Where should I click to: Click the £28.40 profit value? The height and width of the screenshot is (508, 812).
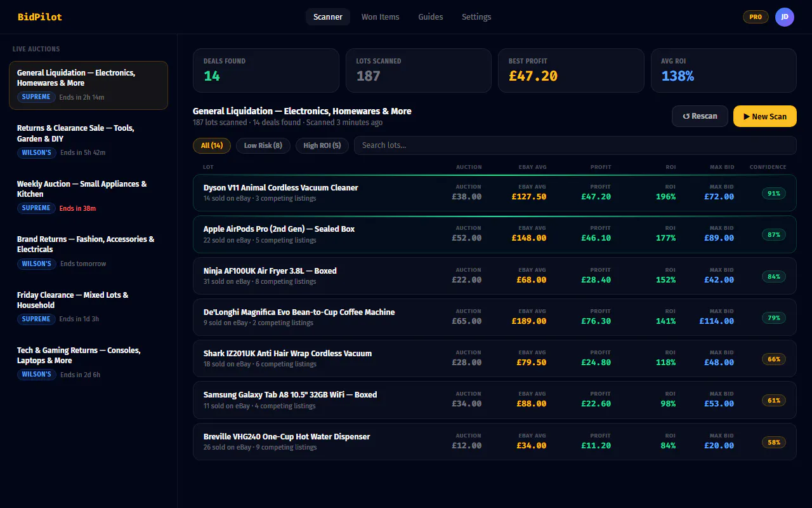click(596, 280)
